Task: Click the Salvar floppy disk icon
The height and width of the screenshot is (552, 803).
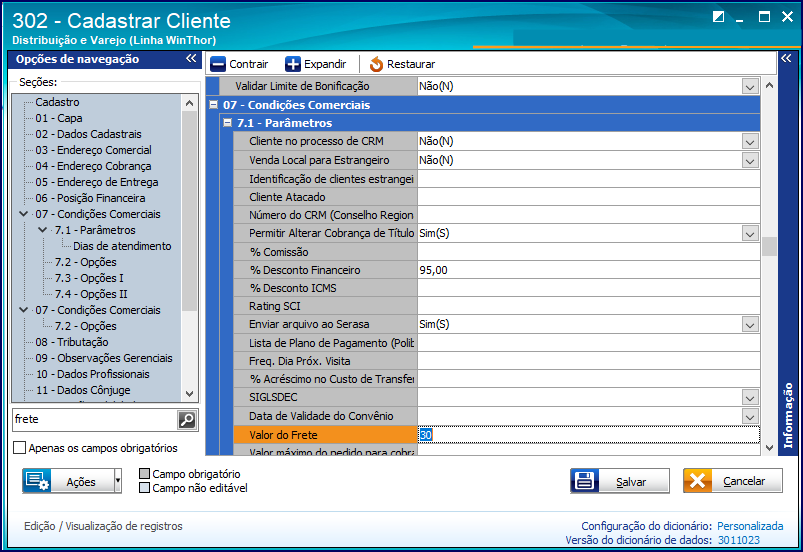Action: pos(584,481)
